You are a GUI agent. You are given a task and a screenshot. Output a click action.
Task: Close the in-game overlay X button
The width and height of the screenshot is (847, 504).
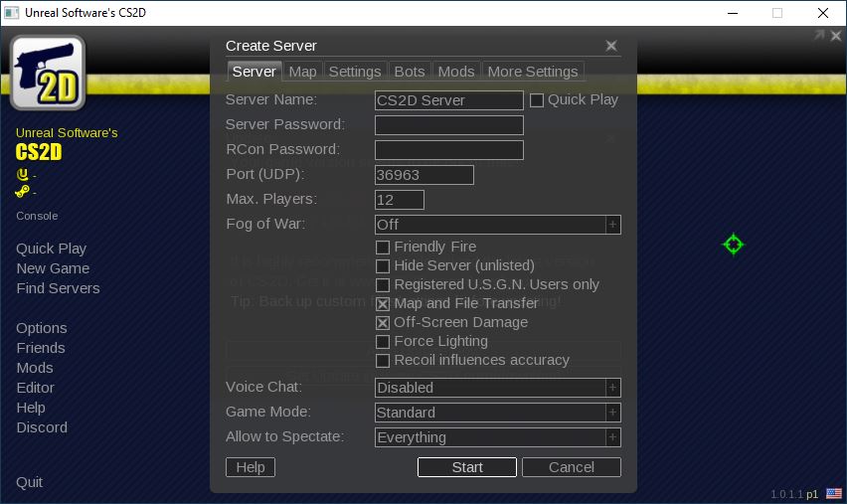pos(836,36)
